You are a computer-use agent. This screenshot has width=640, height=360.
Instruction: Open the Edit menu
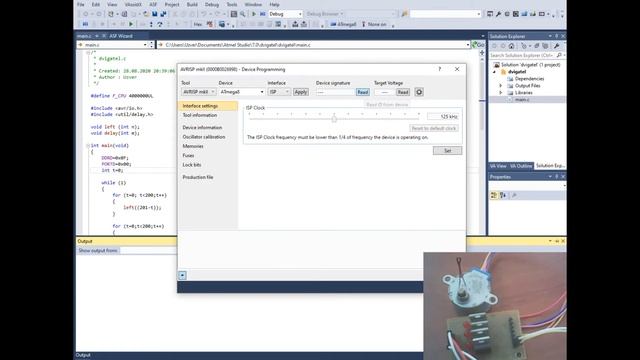(96, 4)
